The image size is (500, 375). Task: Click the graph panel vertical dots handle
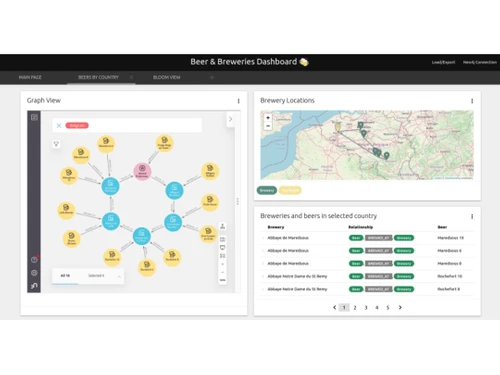(x=238, y=201)
